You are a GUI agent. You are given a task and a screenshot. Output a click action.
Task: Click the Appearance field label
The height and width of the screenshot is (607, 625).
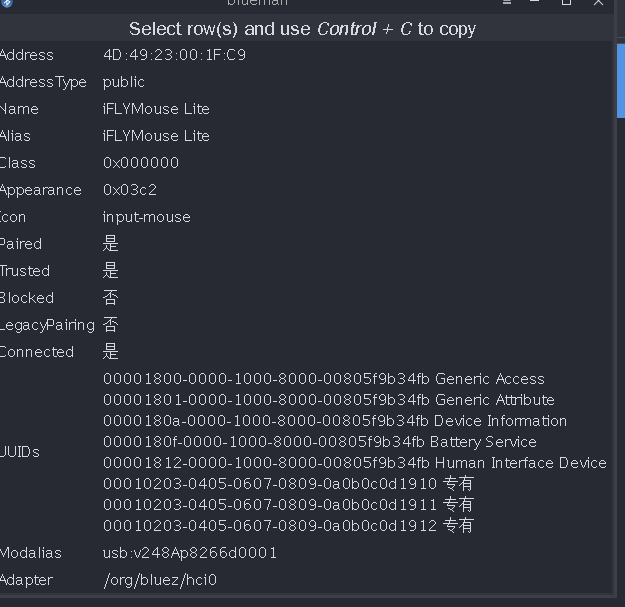(x=41, y=191)
